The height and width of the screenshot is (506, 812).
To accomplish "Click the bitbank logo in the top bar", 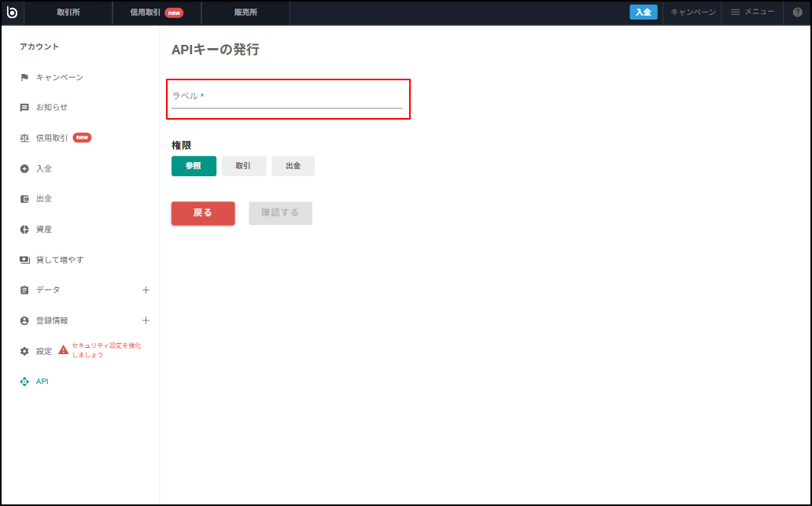I will tap(13, 13).
